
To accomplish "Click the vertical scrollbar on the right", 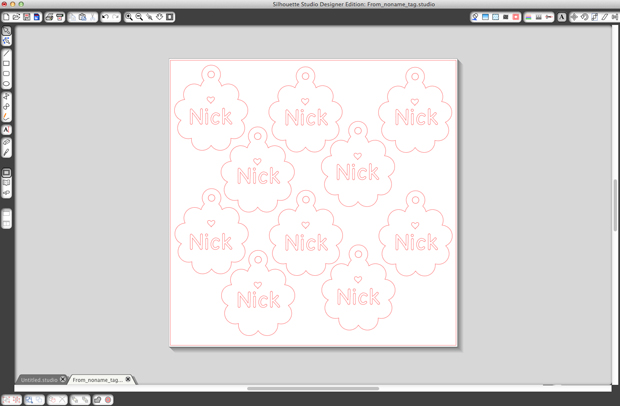I will click(x=615, y=205).
